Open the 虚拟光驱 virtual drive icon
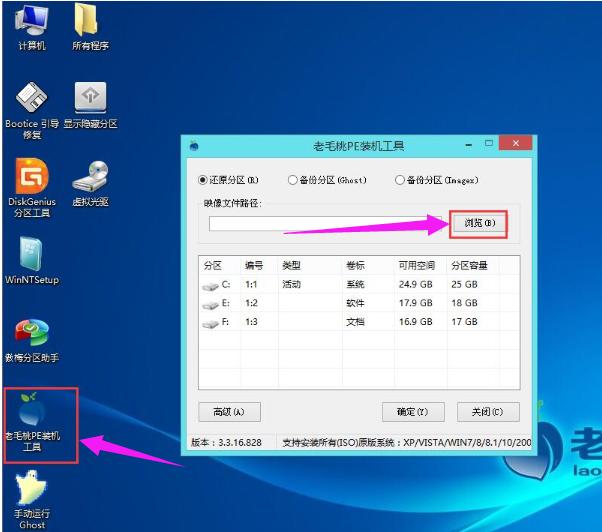The image size is (602, 532). tap(90, 177)
